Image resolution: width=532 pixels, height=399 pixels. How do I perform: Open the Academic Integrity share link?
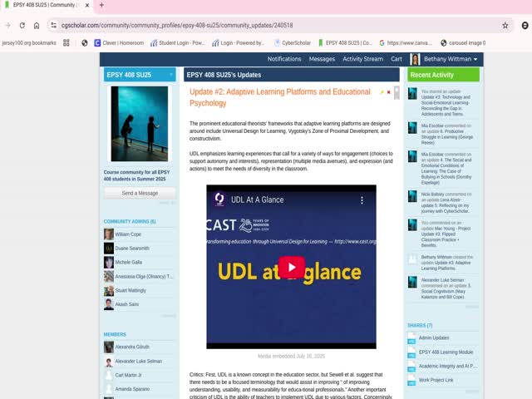pos(447,366)
